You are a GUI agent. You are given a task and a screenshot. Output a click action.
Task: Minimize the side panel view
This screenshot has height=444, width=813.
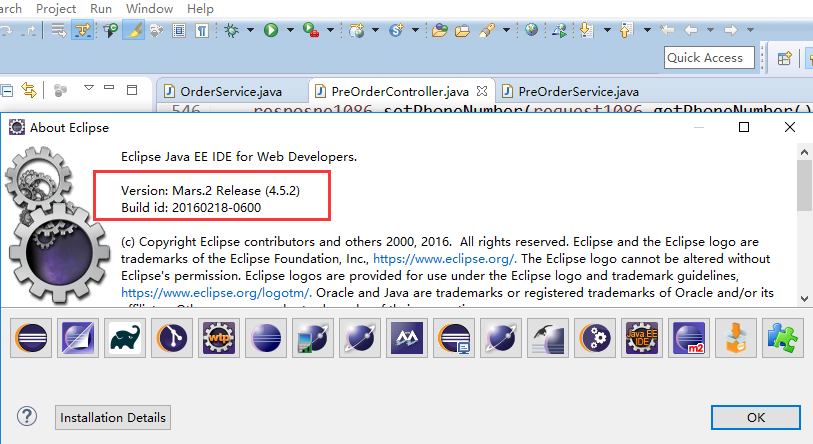(x=109, y=88)
